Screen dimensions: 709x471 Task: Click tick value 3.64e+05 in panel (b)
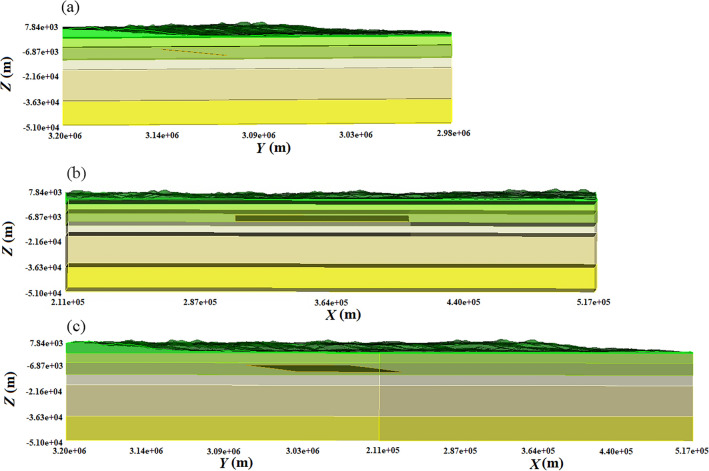click(331, 302)
